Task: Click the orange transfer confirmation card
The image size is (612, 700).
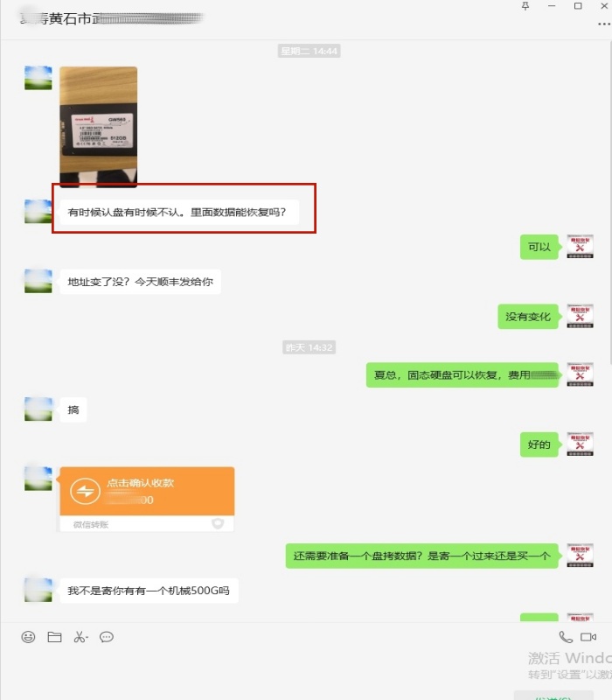Action: (x=147, y=499)
